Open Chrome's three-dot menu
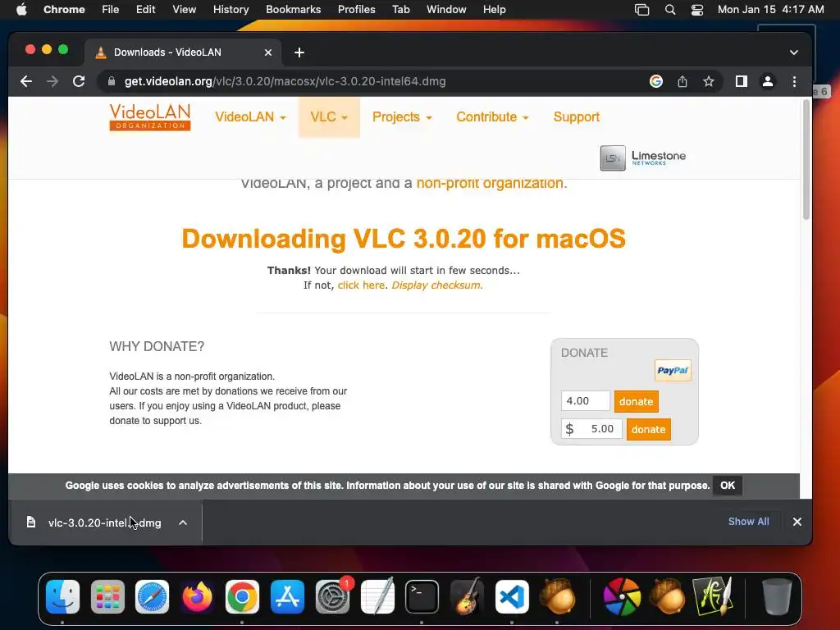The image size is (840, 630). click(x=794, y=81)
